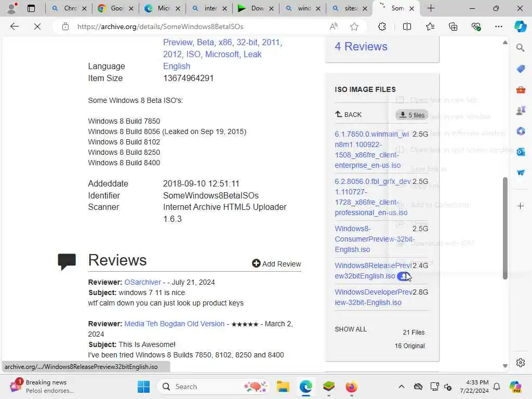
Task: Open the Favorites list
Action: pyautogui.click(x=430, y=26)
